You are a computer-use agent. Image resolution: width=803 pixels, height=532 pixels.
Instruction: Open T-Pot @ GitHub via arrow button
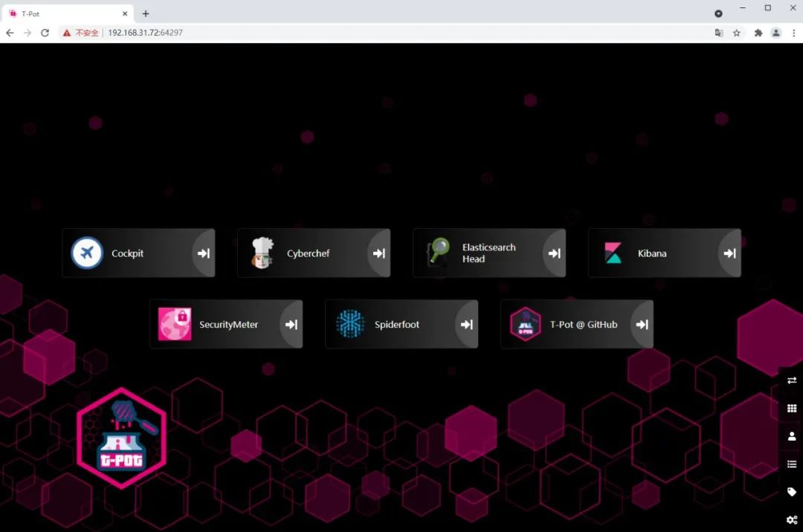[x=642, y=324]
